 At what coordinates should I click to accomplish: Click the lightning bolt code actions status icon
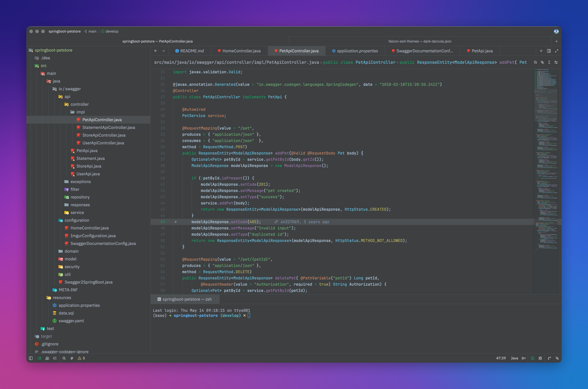tap(72, 358)
